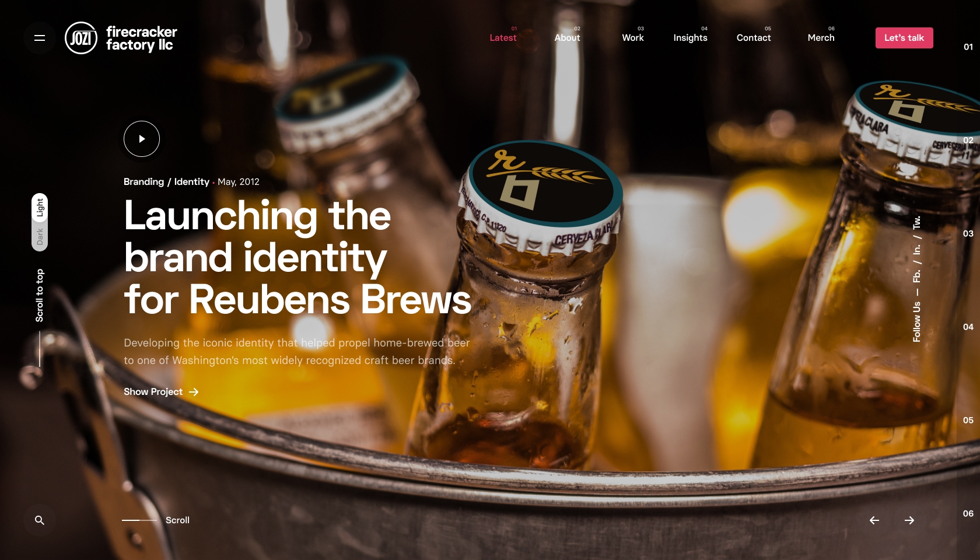The width and height of the screenshot is (980, 560).
Task: Jump to slide 02 marker
Action: [x=968, y=140]
